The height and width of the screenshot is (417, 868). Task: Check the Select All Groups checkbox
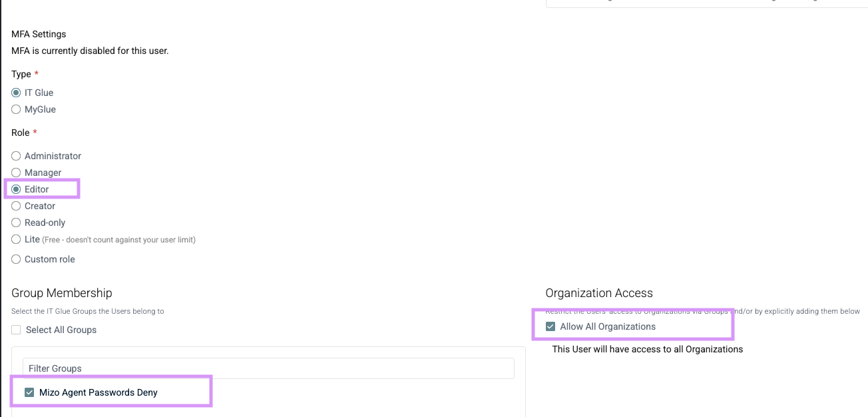[x=16, y=330]
